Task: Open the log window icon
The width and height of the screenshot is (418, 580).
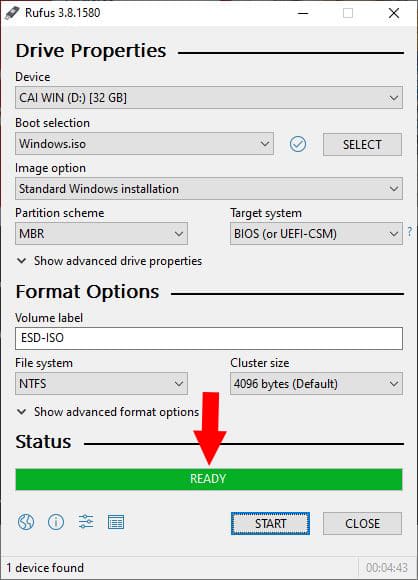Action: 116,522
